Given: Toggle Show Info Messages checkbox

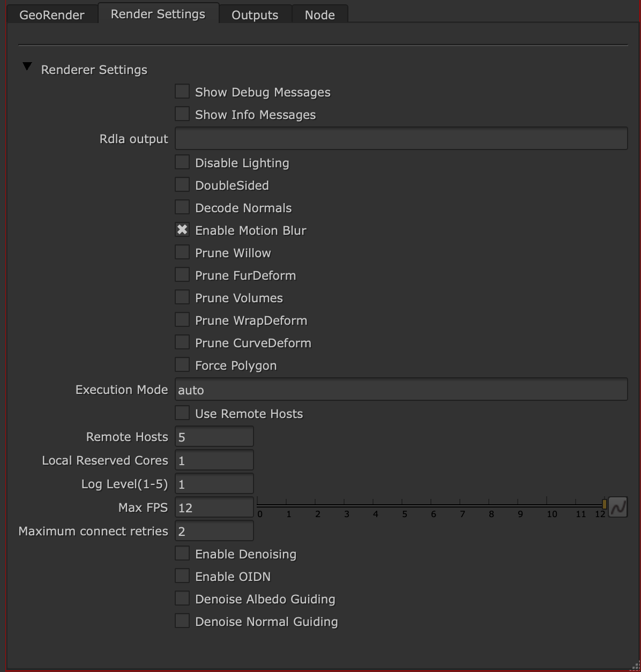Looking at the screenshot, I should coord(182,114).
